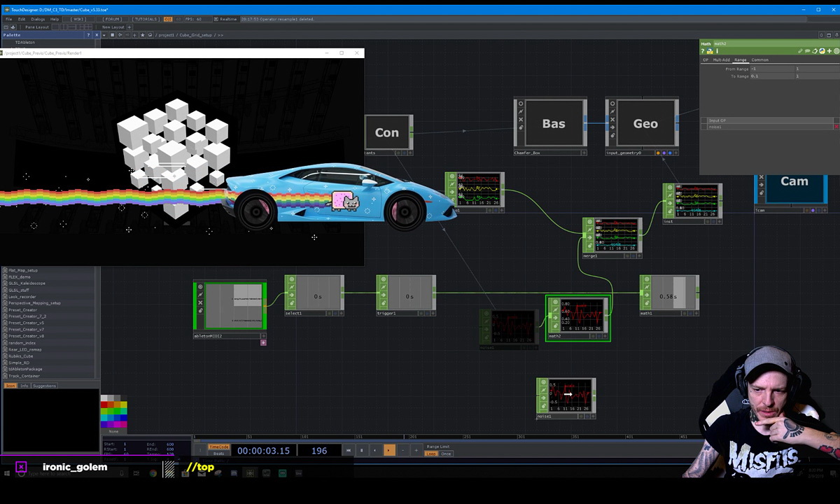Click the GLSL_Kaleidoscope palette item
840x504 pixels.
pos(27,283)
